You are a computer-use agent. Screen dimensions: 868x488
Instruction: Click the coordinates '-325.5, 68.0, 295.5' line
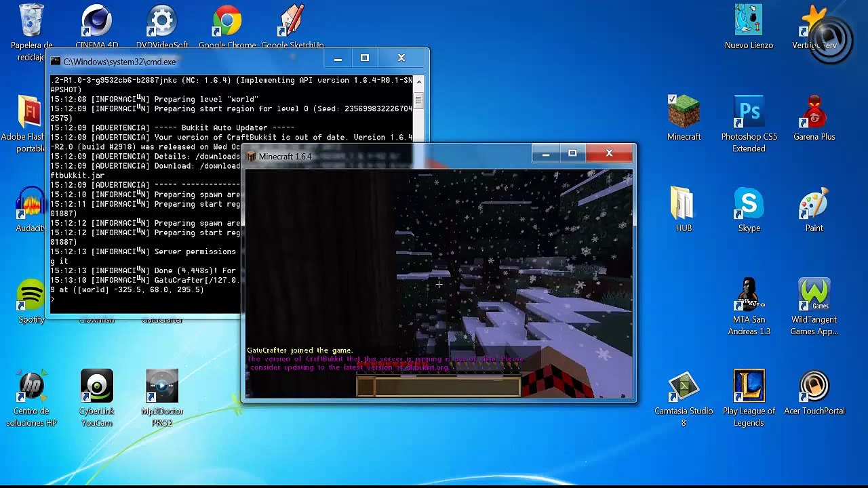[x=127, y=289]
